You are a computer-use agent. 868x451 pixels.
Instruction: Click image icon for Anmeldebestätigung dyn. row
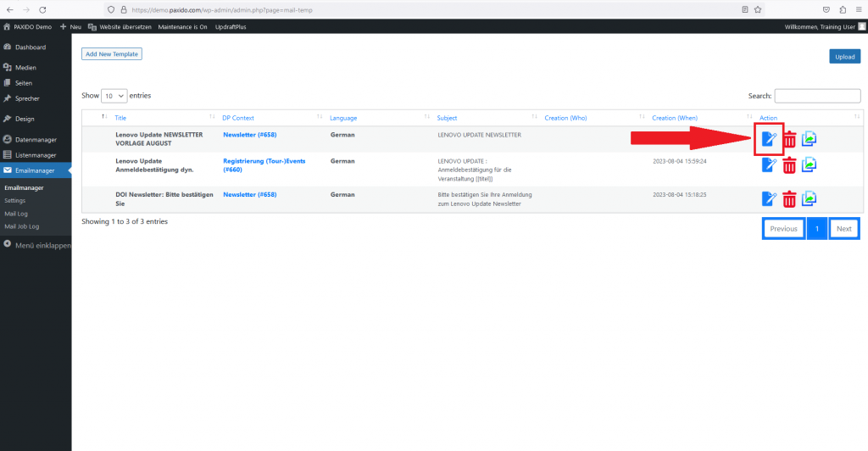point(810,164)
